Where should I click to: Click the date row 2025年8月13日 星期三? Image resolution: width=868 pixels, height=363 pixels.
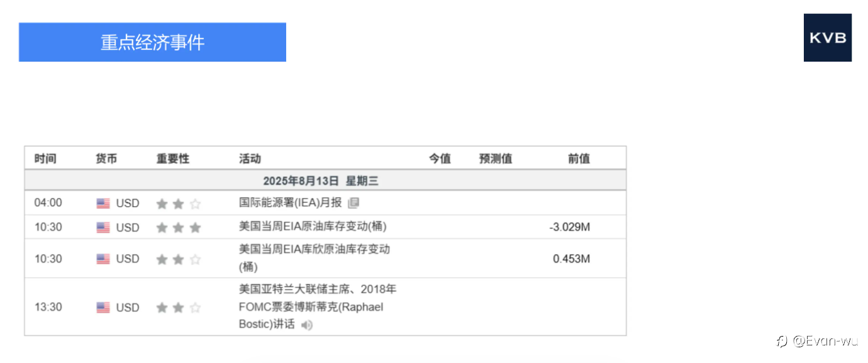point(325,181)
